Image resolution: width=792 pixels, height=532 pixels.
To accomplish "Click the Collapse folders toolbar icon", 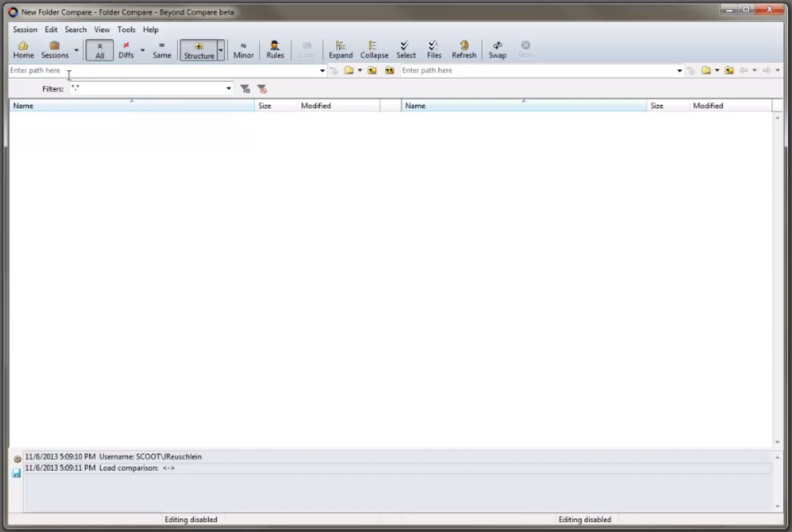I will [374, 48].
